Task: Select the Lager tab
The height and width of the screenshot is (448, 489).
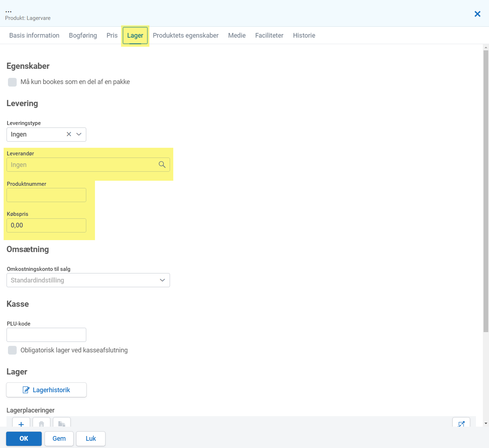Action: (135, 35)
